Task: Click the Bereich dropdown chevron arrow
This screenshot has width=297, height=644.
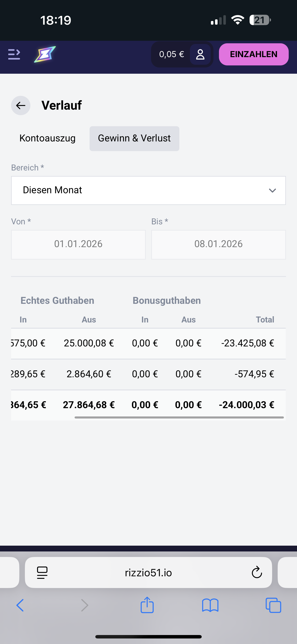Action: tap(272, 190)
